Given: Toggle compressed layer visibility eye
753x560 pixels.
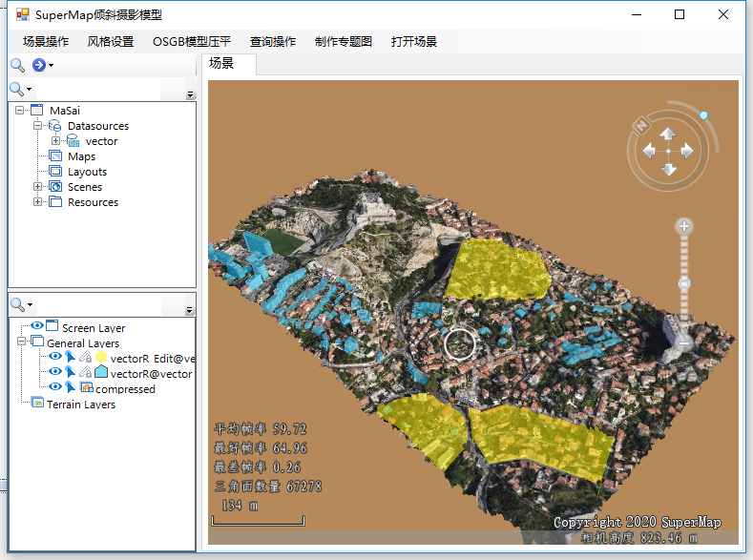Looking at the screenshot, I should 55,386.
